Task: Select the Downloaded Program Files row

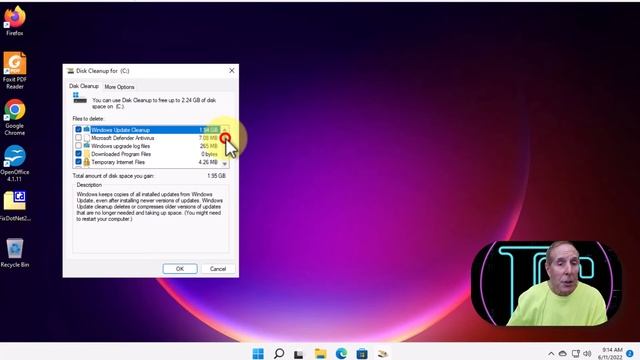Action: (147, 154)
